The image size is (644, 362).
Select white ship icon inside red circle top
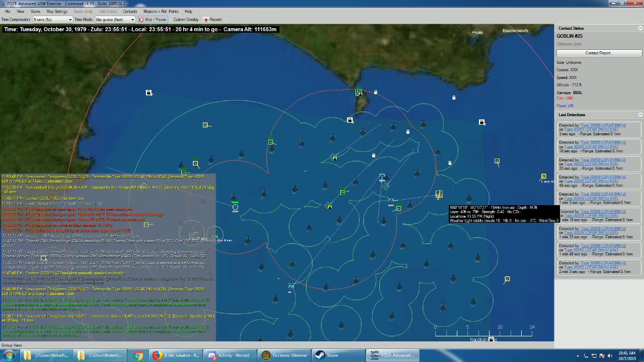tap(350, 120)
